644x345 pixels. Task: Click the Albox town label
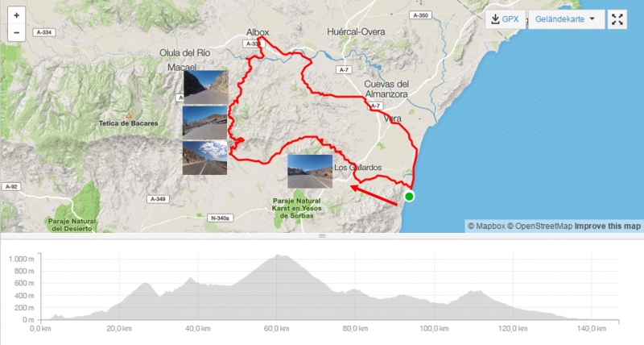click(x=258, y=32)
